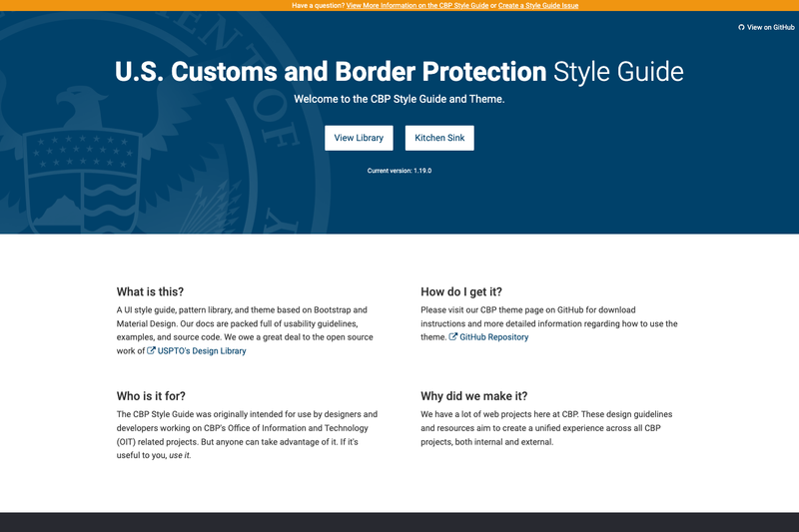Visit USPTO's Design Library link text
The height and width of the screenshot is (532, 799).
(202, 350)
